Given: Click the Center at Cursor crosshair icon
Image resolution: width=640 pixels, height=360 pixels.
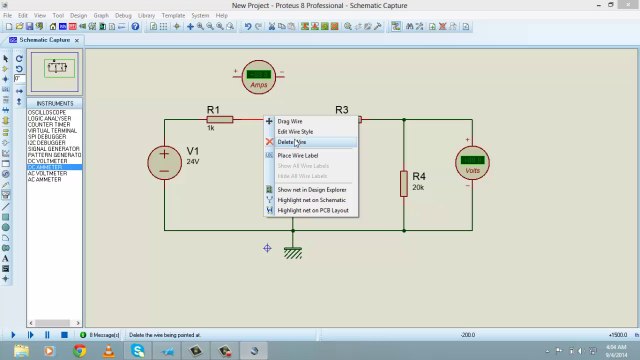Looking at the screenshot, I should [177, 27].
